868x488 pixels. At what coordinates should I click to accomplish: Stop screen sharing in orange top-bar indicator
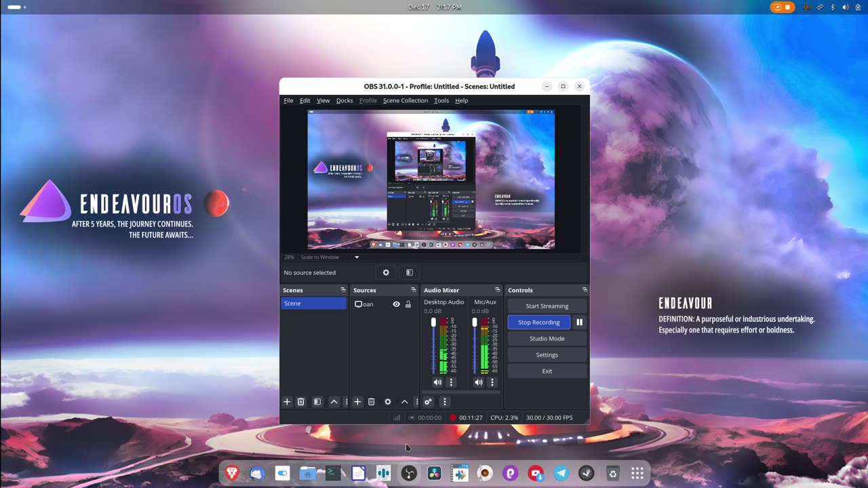pos(783,7)
